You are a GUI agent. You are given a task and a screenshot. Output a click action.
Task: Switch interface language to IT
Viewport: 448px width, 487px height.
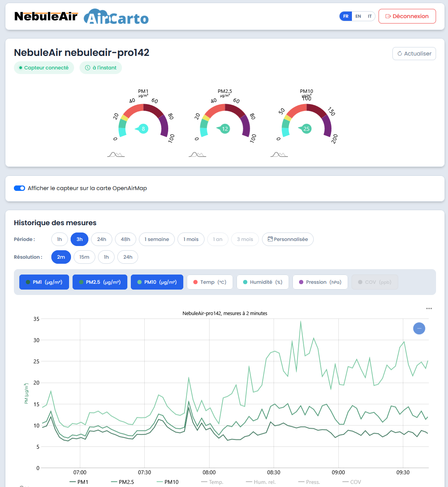(369, 16)
